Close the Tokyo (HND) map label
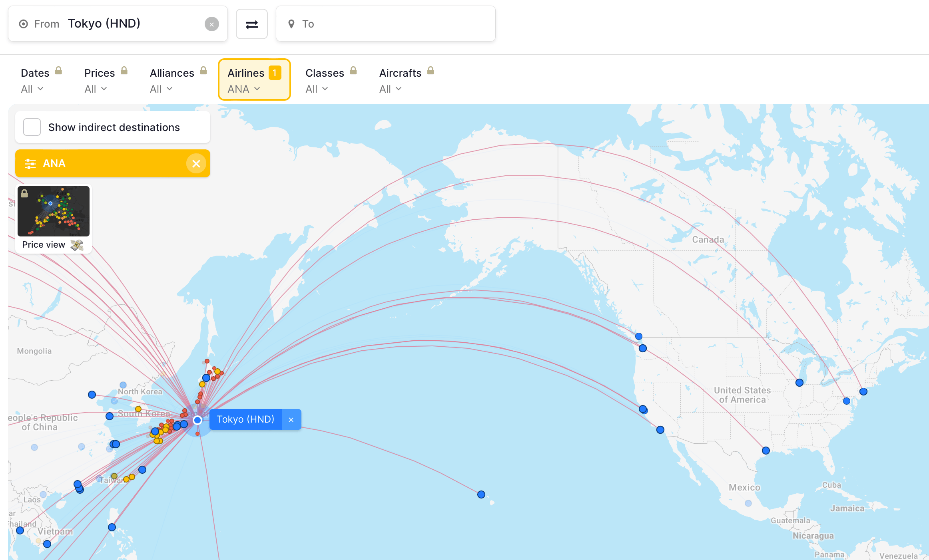 coord(291,419)
